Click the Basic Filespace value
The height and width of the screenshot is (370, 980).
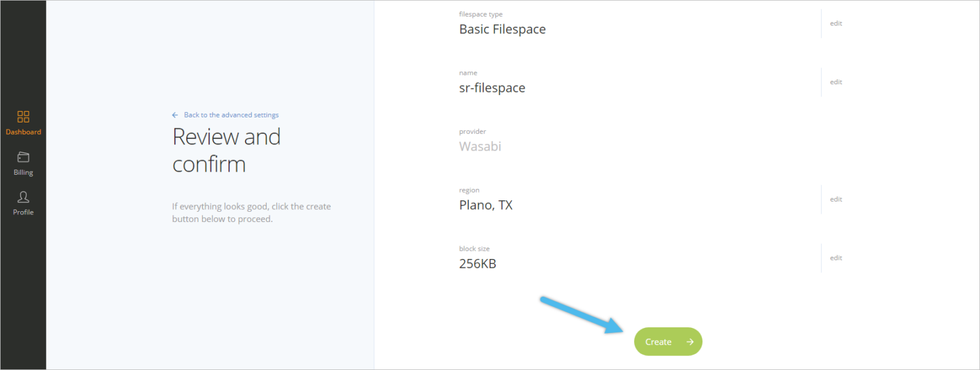(x=502, y=29)
